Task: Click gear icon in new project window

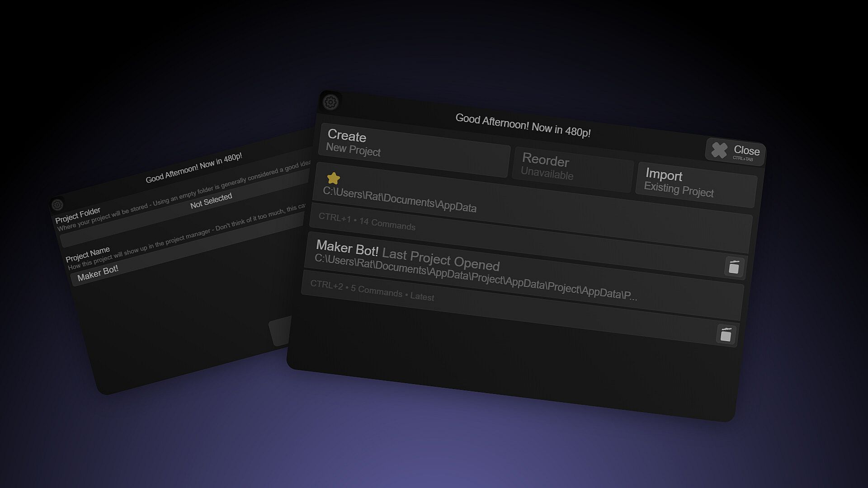Action: coord(57,205)
